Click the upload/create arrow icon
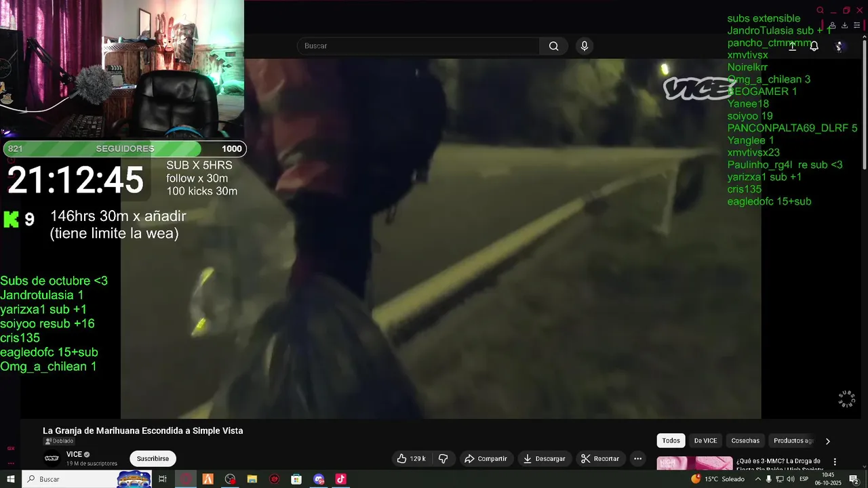Image resolution: width=868 pixels, height=488 pixels. tap(792, 46)
